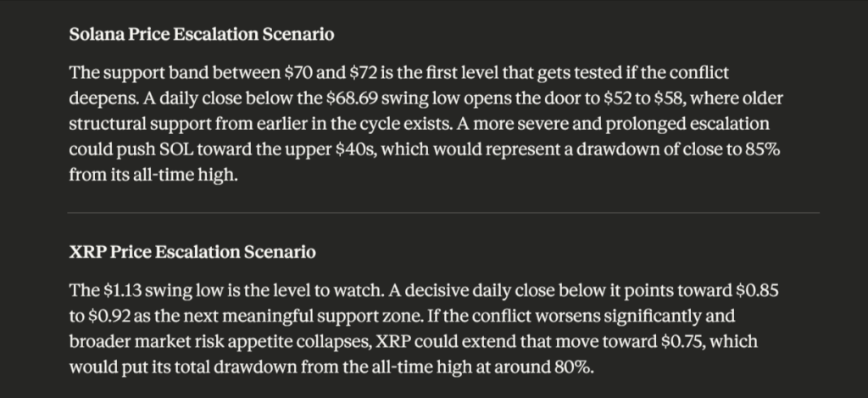The image size is (868, 398).
Task: Click the XRP Price Escalation Scenario heading
Action: coord(192,252)
